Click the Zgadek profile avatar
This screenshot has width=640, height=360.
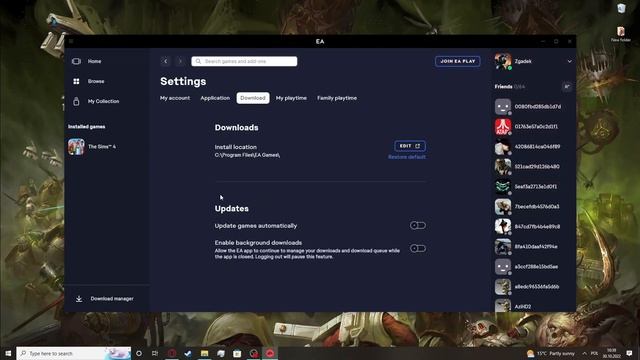[x=503, y=61]
